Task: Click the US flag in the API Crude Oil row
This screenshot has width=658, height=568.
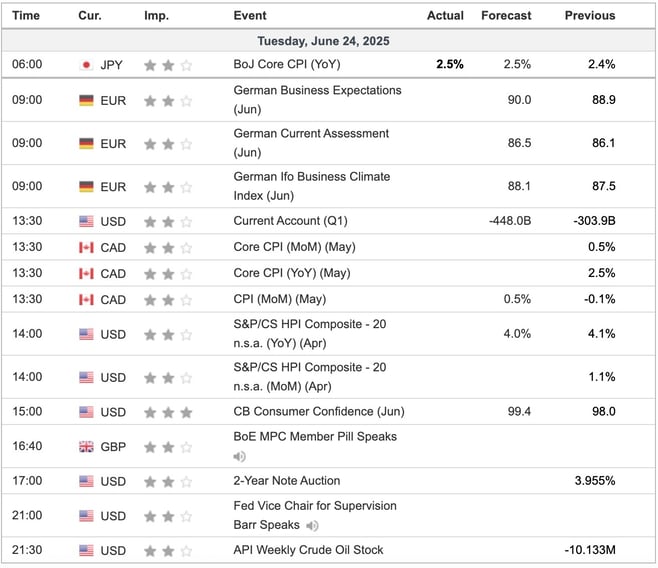Action: pos(86,550)
